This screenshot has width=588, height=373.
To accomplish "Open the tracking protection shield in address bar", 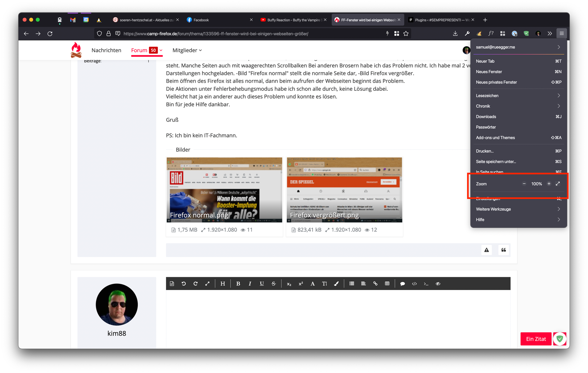I will (99, 34).
